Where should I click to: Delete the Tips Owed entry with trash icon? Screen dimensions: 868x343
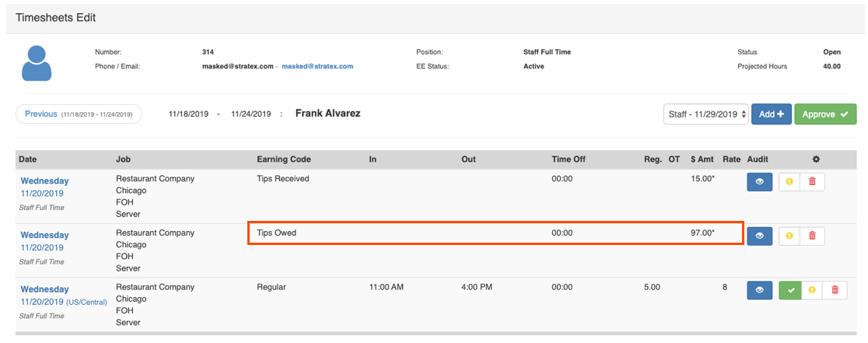[813, 236]
